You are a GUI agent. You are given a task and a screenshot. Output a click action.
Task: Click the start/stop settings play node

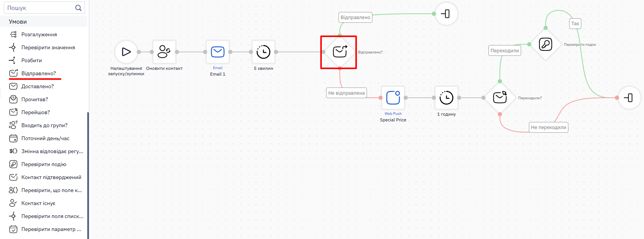[126, 52]
